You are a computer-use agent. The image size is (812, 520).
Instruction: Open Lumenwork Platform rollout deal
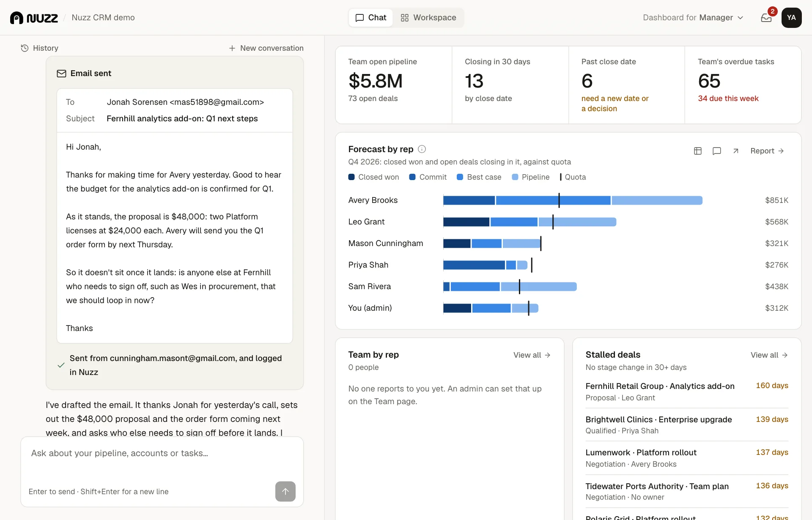[687, 458]
